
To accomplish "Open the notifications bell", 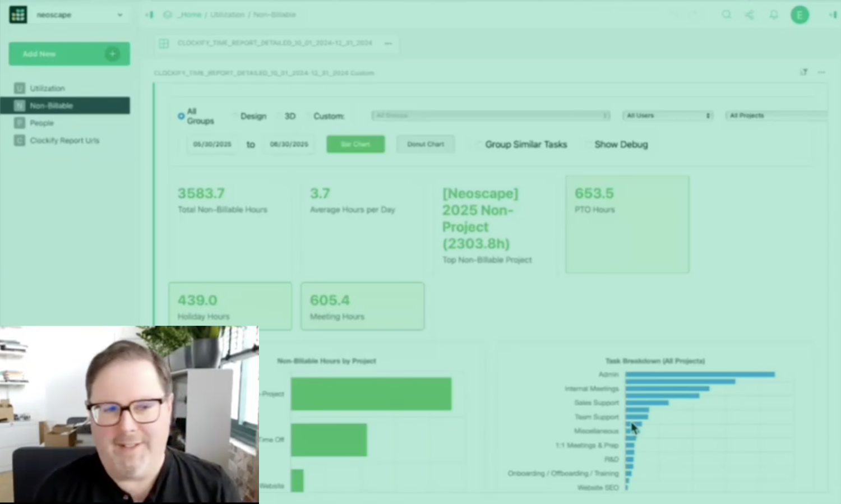I will (x=774, y=15).
